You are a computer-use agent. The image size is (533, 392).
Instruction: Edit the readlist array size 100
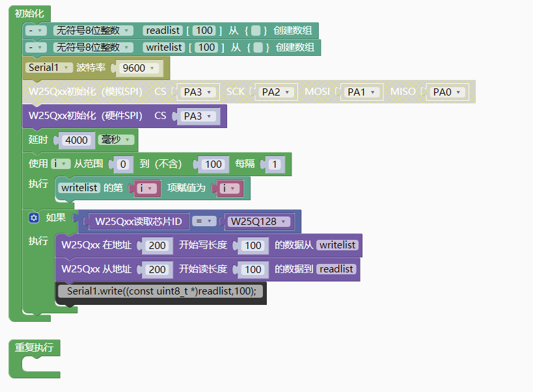[204, 31]
